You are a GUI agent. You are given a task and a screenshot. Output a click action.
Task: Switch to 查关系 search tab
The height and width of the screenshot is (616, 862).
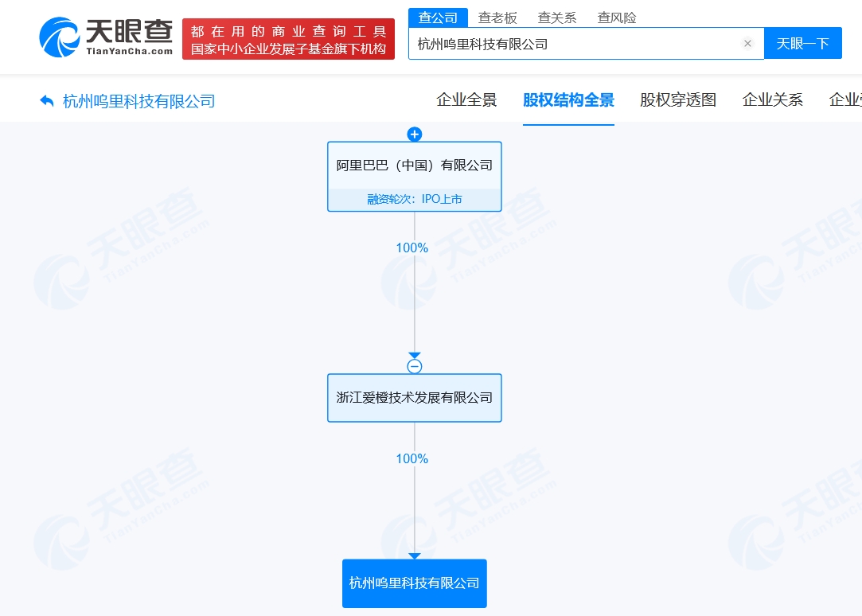[557, 18]
